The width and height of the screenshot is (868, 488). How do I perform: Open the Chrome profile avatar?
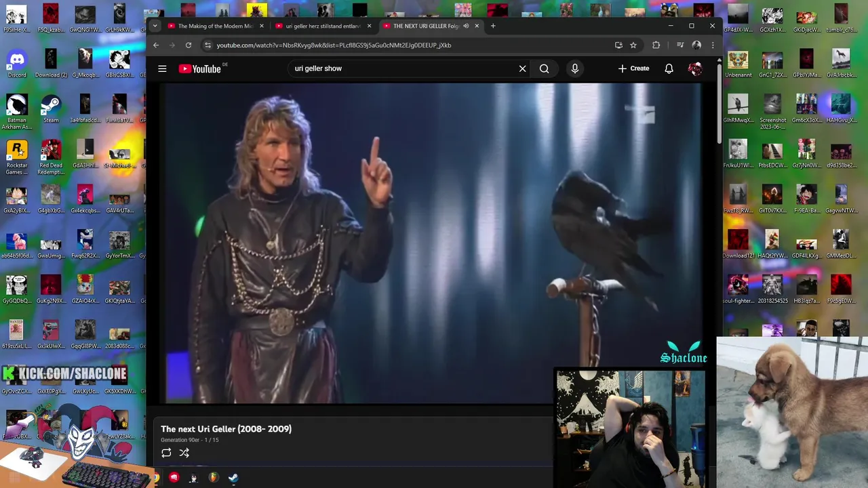coord(696,45)
